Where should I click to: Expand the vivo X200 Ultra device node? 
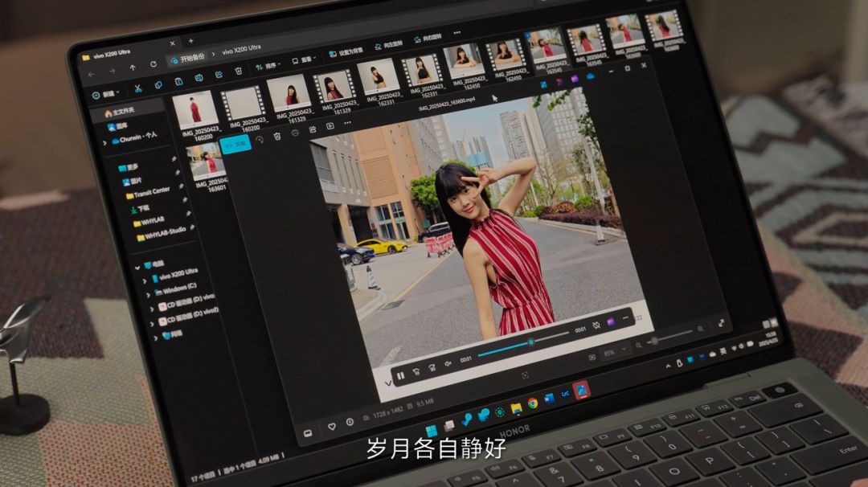145,281
